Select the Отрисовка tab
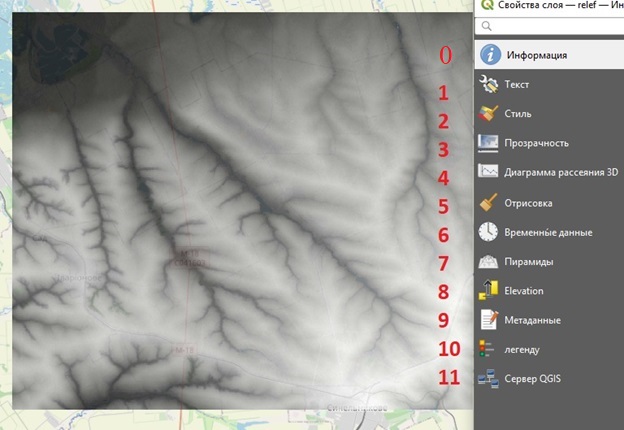 [549, 202]
